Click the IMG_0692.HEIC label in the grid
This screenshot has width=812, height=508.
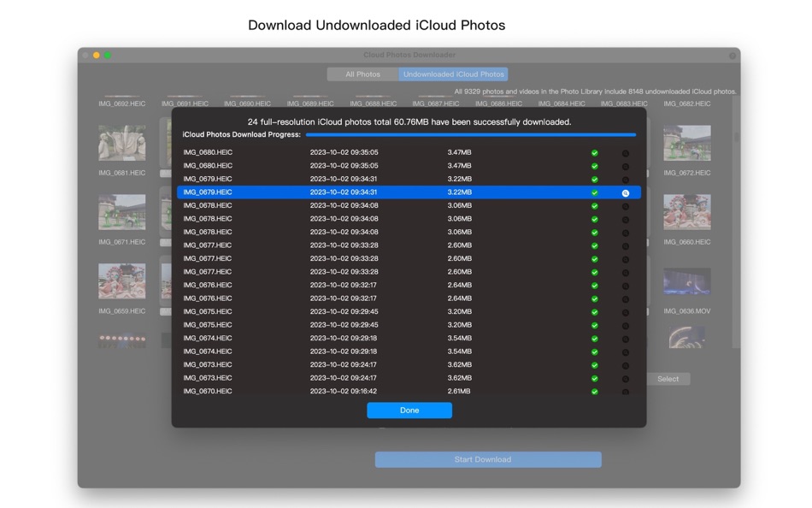pyautogui.click(x=122, y=103)
